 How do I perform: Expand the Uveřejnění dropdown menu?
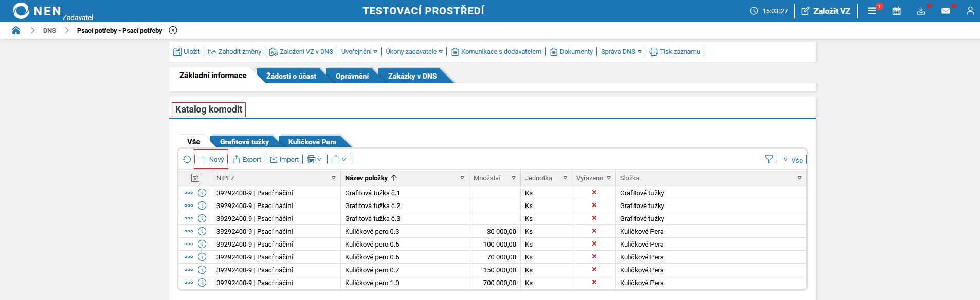point(359,52)
